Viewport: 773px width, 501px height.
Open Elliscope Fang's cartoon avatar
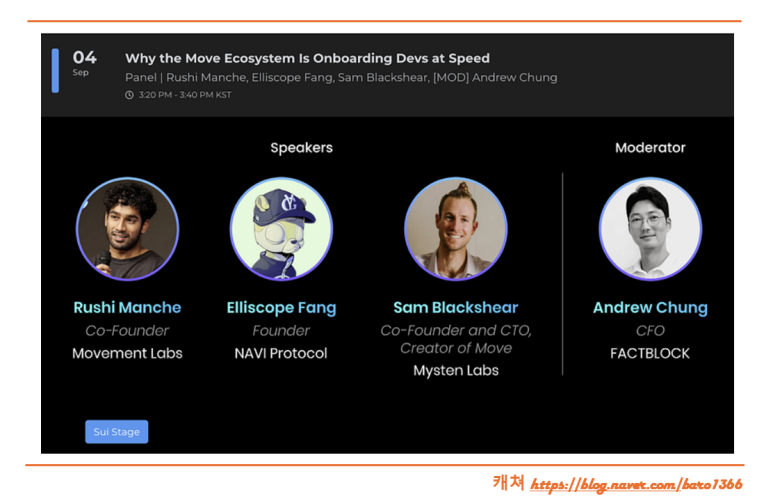point(281,229)
